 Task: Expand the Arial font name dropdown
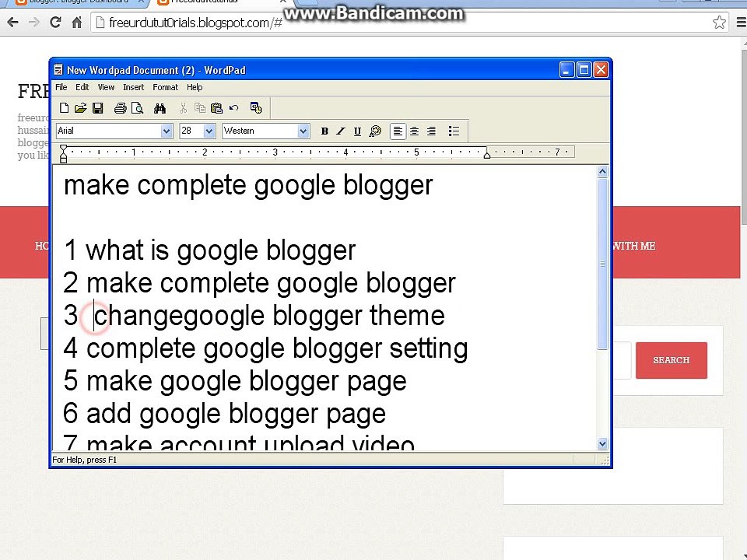[x=167, y=131]
